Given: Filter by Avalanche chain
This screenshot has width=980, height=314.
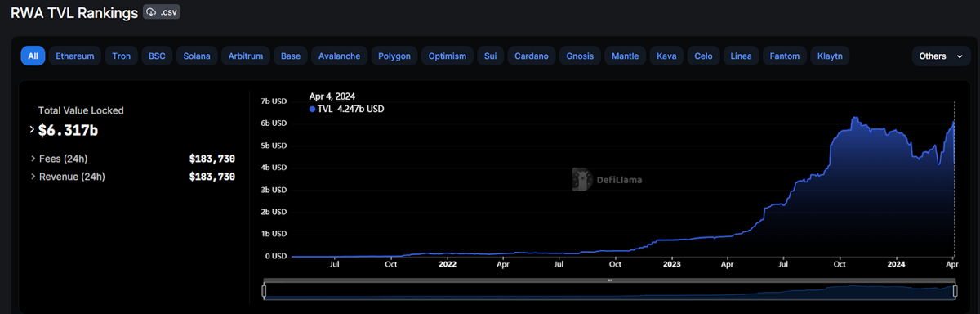Looking at the screenshot, I should point(339,56).
